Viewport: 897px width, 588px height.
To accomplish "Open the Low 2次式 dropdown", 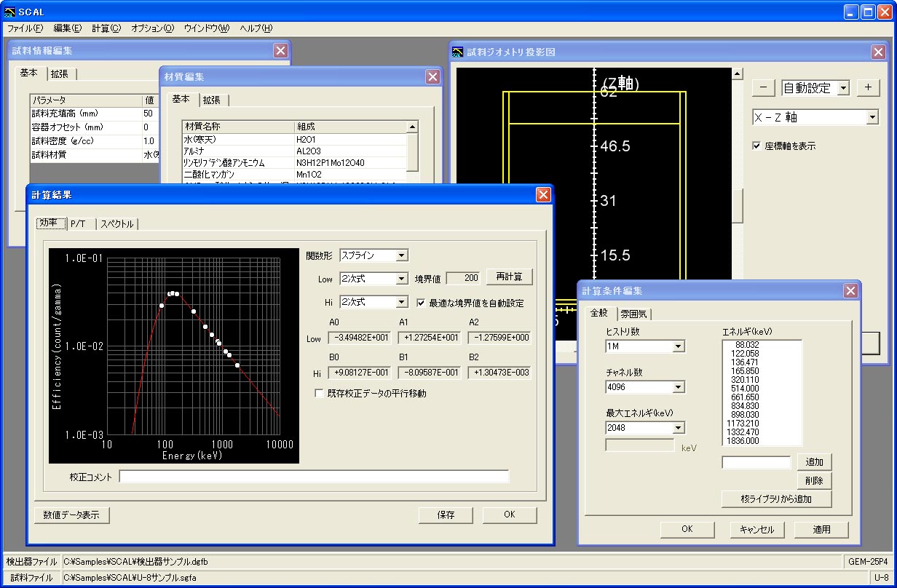I will point(402,279).
